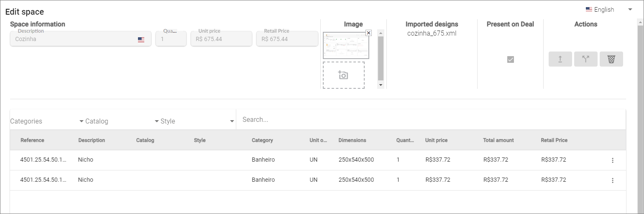Click the cozinha_675.xml imported design
The height and width of the screenshot is (214, 644).
[432, 33]
